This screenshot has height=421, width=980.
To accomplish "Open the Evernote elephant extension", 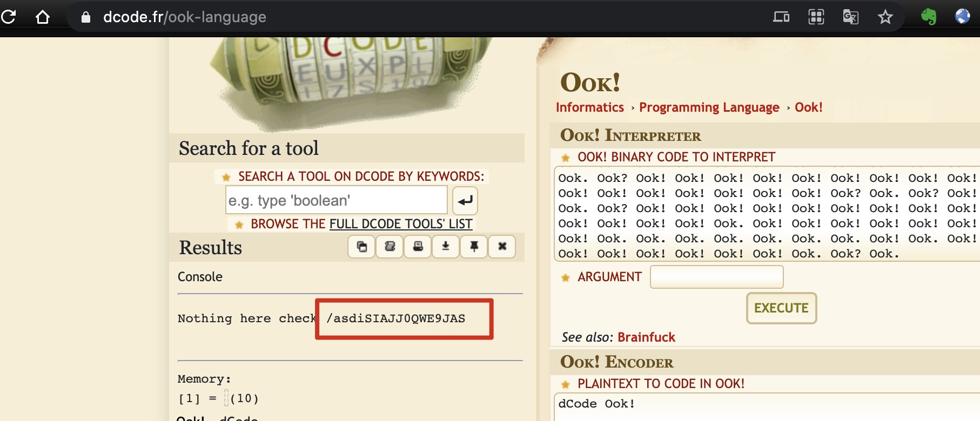I will pyautogui.click(x=929, y=17).
